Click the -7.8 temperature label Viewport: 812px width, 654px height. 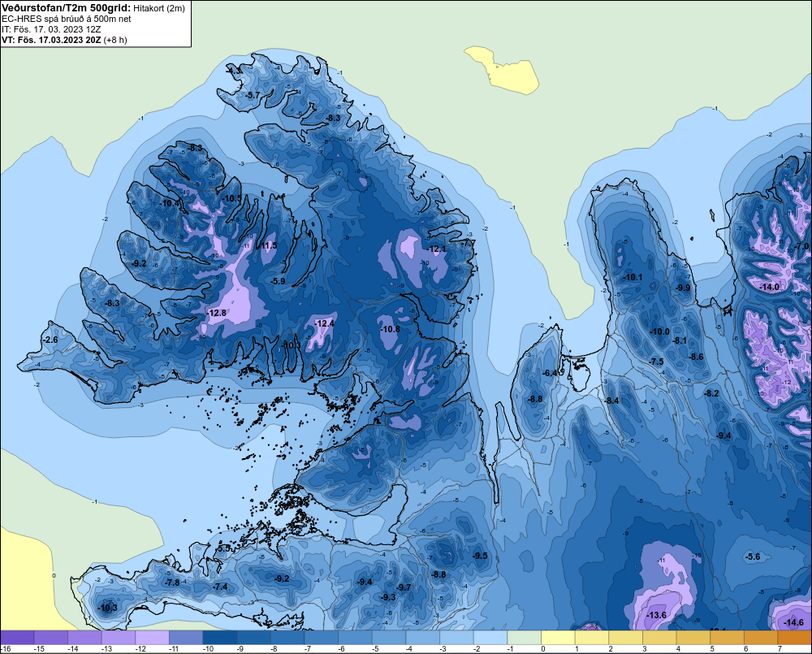tap(172, 583)
